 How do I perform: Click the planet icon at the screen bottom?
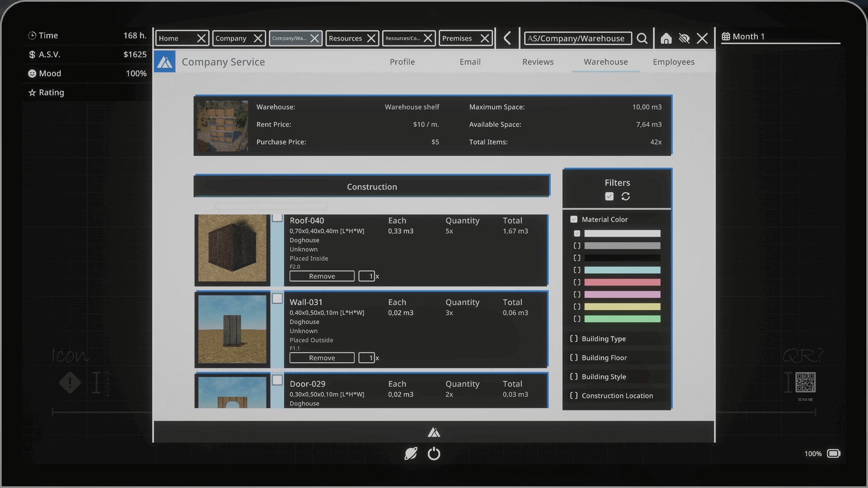click(410, 454)
